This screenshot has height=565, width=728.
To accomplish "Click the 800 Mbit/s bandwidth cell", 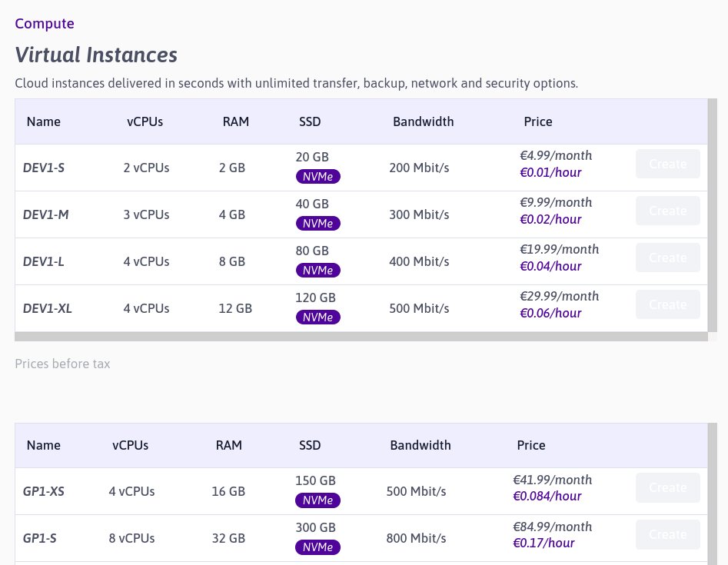I will [417, 538].
